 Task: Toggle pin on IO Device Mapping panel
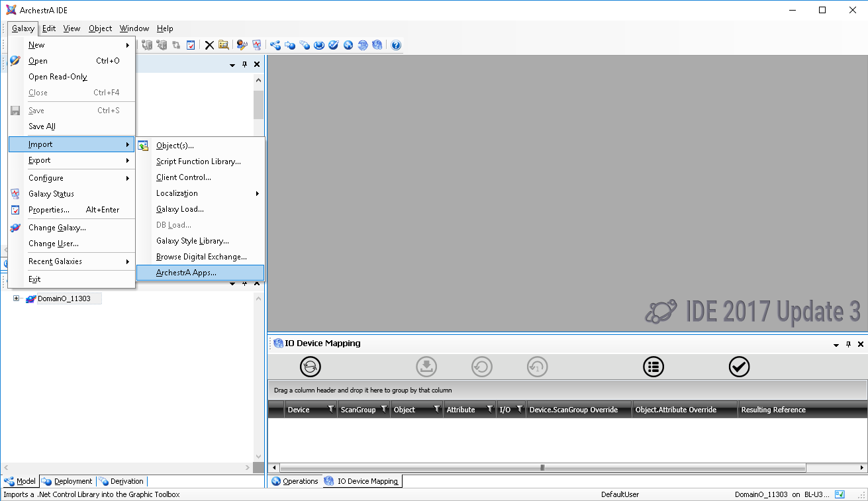coord(849,344)
